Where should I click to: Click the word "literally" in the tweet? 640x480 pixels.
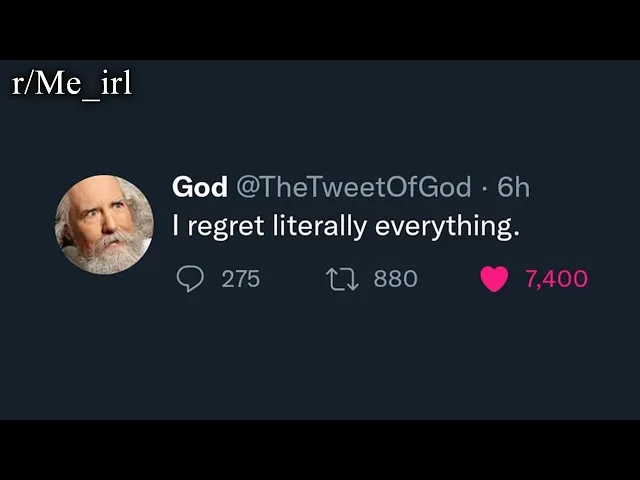tap(319, 226)
